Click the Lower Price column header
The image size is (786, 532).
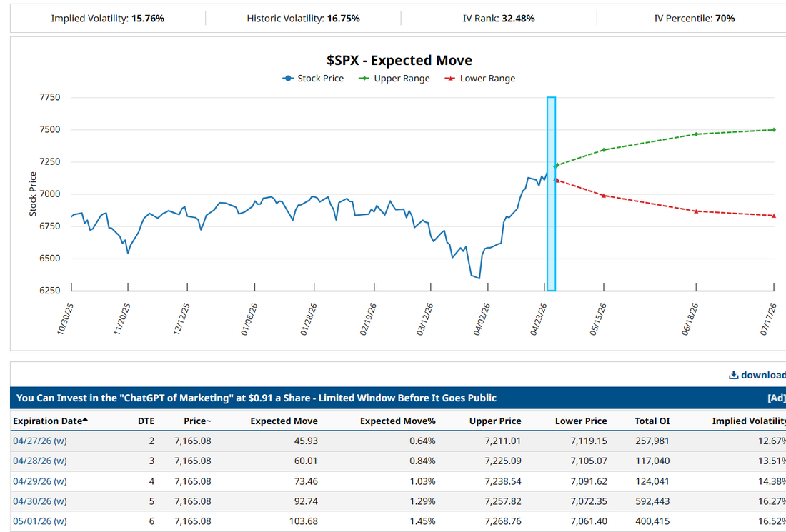point(580,421)
